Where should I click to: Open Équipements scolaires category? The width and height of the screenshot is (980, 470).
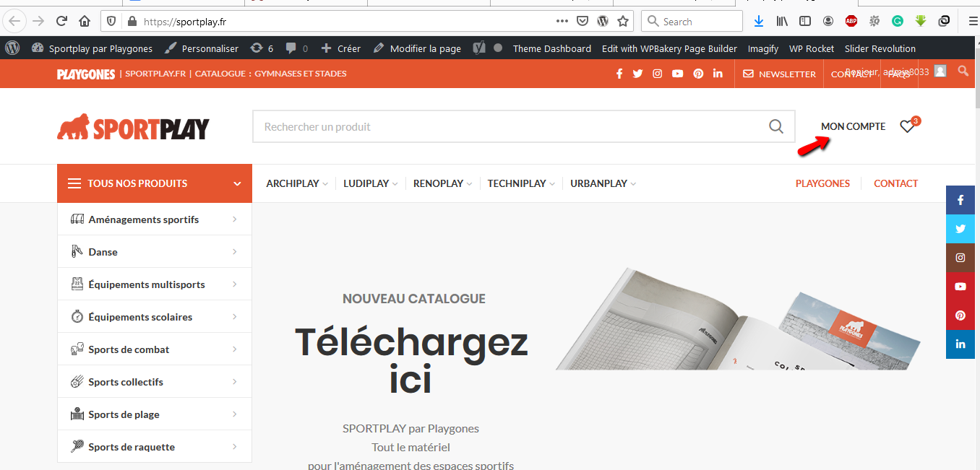(155, 316)
